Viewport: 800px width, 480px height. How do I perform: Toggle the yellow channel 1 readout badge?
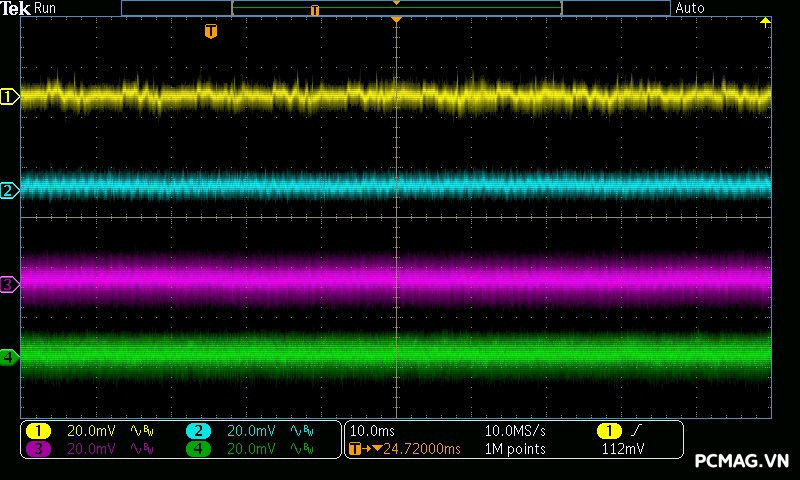pyautogui.click(x=38, y=431)
